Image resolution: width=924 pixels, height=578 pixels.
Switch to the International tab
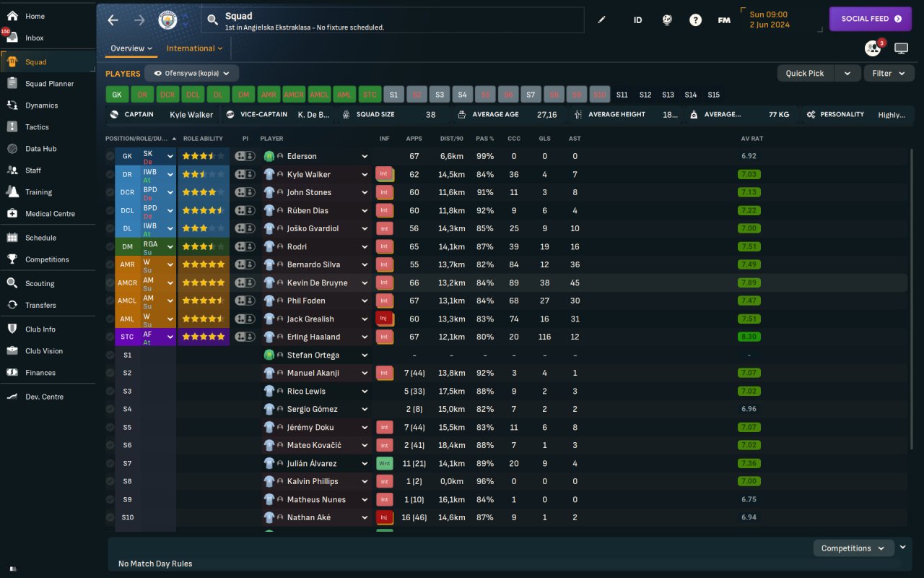[194, 48]
